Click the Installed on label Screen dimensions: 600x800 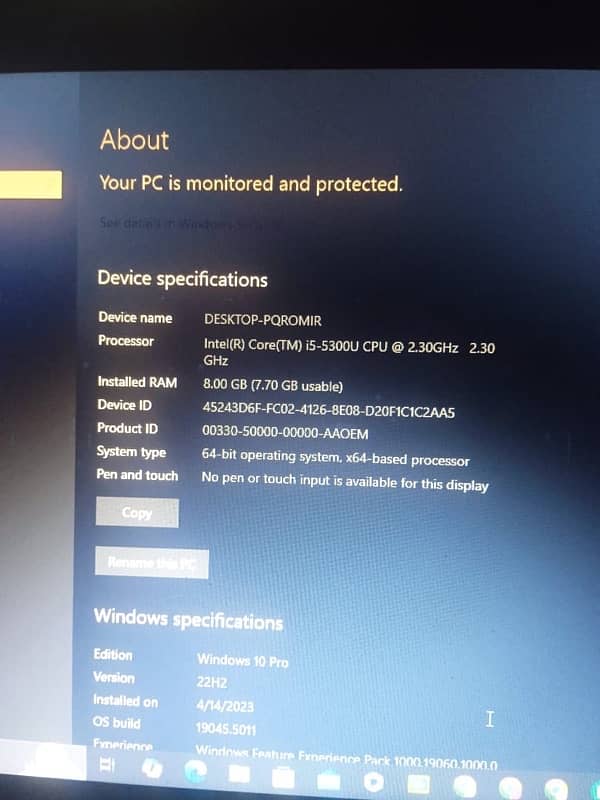(126, 701)
